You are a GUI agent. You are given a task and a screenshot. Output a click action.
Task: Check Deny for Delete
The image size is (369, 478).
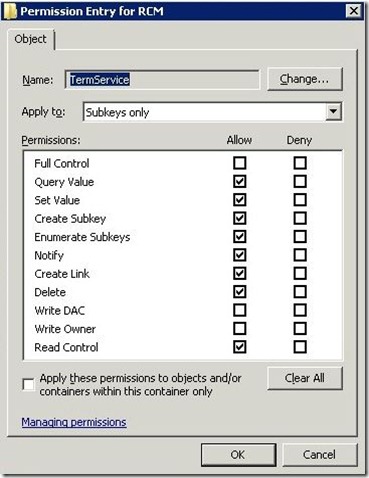pos(300,292)
